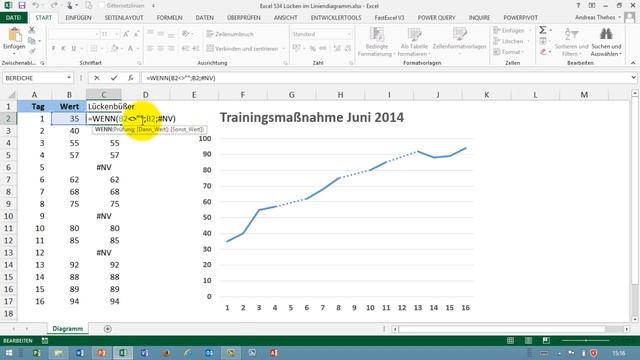Switch to the SEITENLAYOUT tab
This screenshot has width=640, height=360.
124,18
